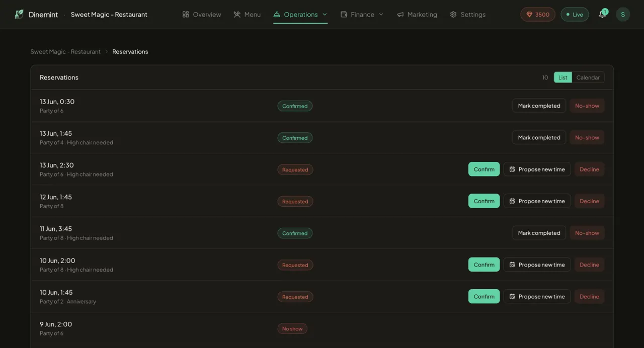This screenshot has width=644, height=348.
Task: Mark 13 Jun, 0:30 reservation completed
Action: point(539,106)
